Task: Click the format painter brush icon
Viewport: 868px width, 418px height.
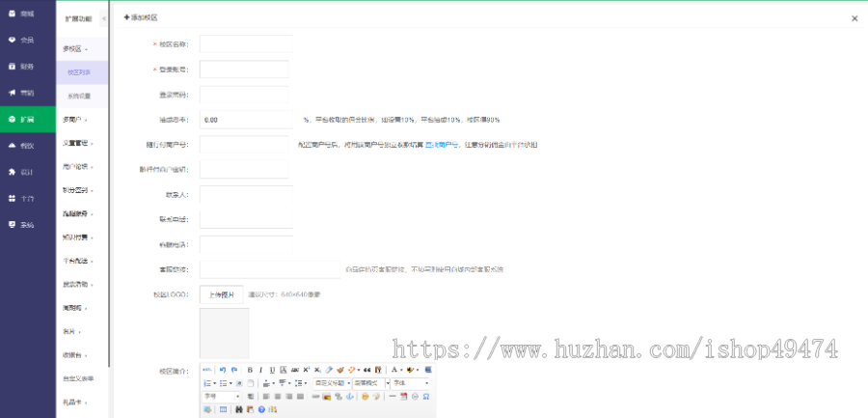Action: (x=340, y=370)
